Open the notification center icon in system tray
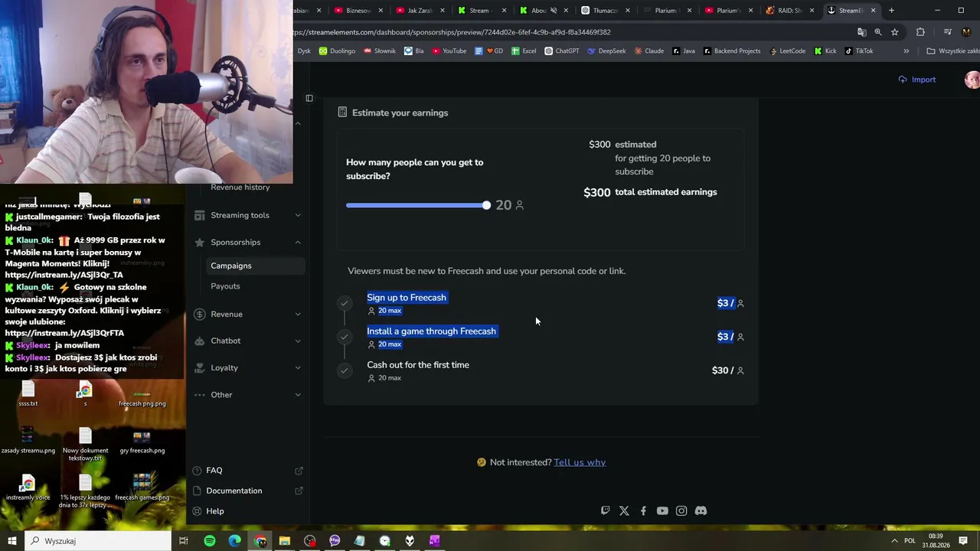This screenshot has height=551, width=980. 963,541
